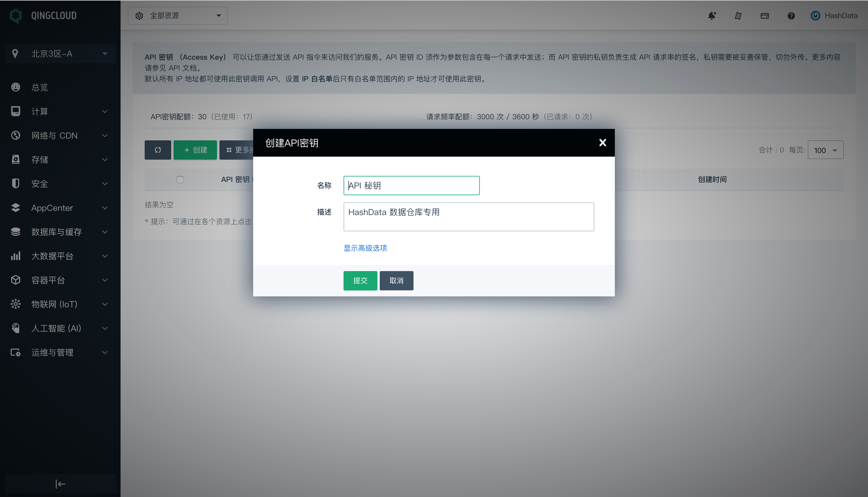Click the 存储 disk icon
868x497 pixels.
[16, 159]
